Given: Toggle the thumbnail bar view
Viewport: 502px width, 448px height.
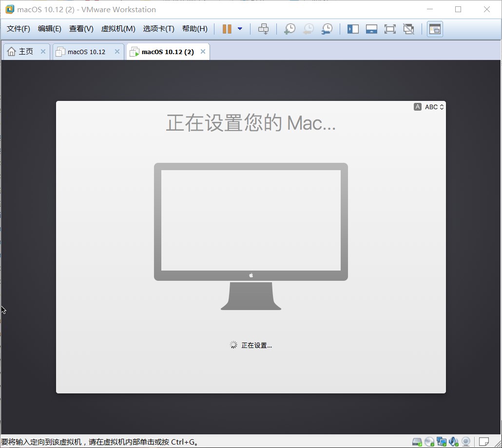Looking at the screenshot, I should pos(371,29).
